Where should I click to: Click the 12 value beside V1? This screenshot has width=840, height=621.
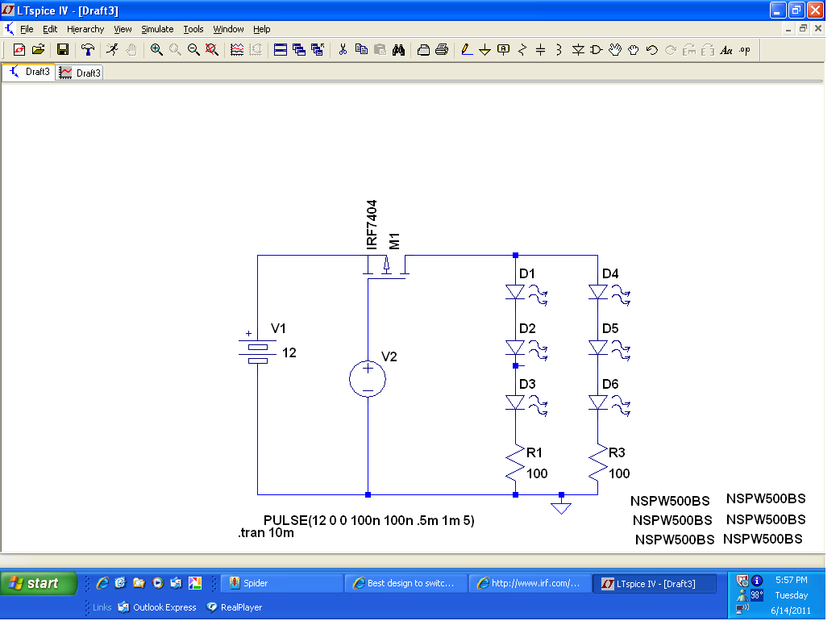(x=289, y=352)
